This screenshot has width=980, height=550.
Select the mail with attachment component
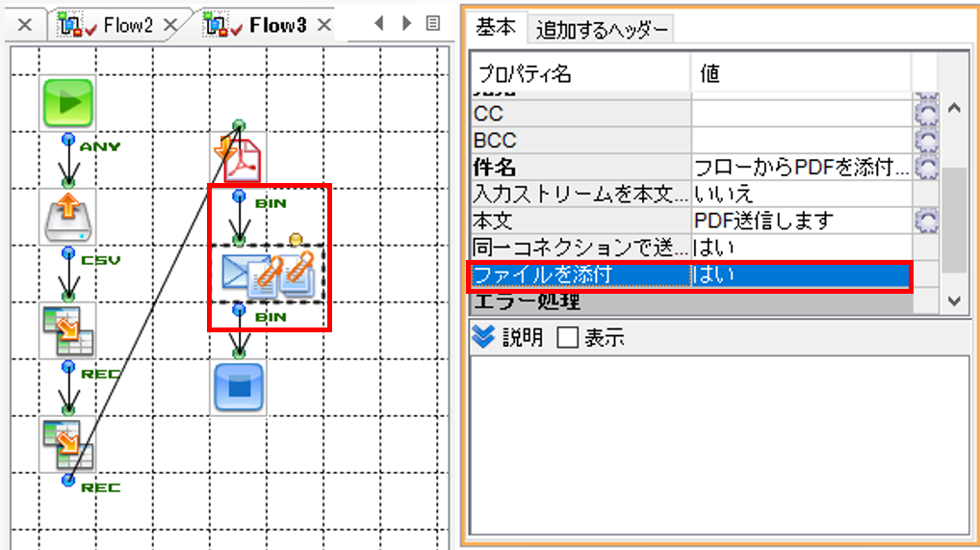coord(268,275)
